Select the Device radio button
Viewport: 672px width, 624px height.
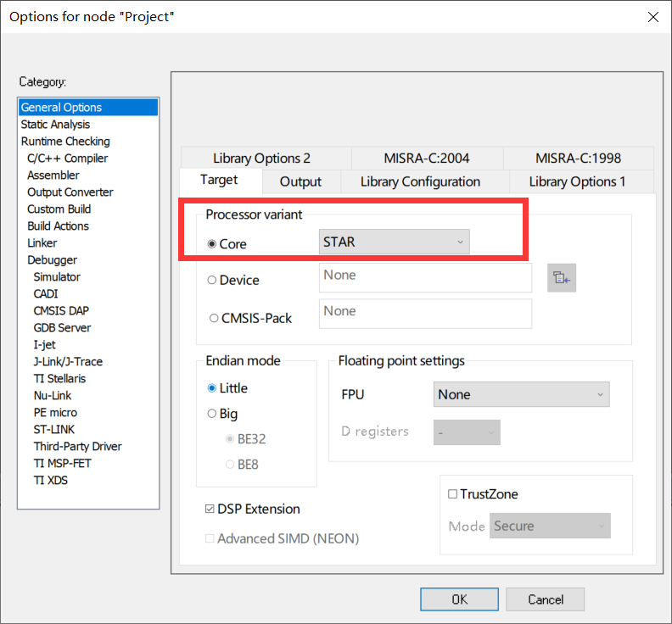point(212,280)
